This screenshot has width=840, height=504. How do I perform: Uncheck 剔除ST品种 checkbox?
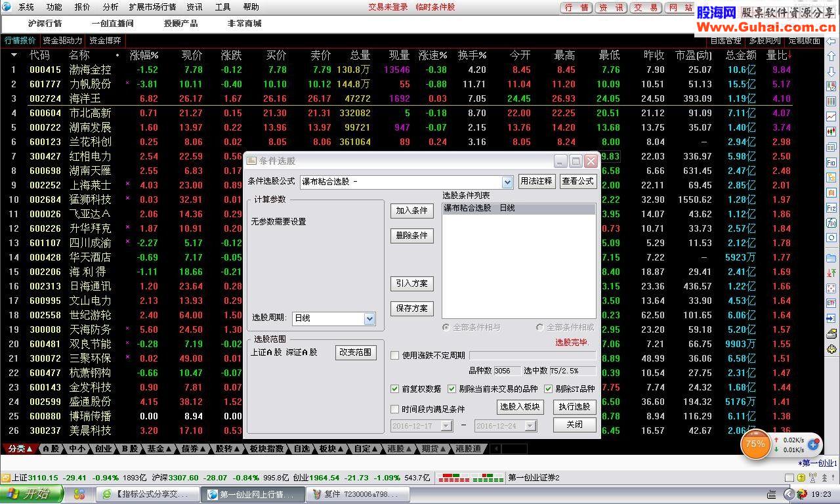tap(549, 388)
